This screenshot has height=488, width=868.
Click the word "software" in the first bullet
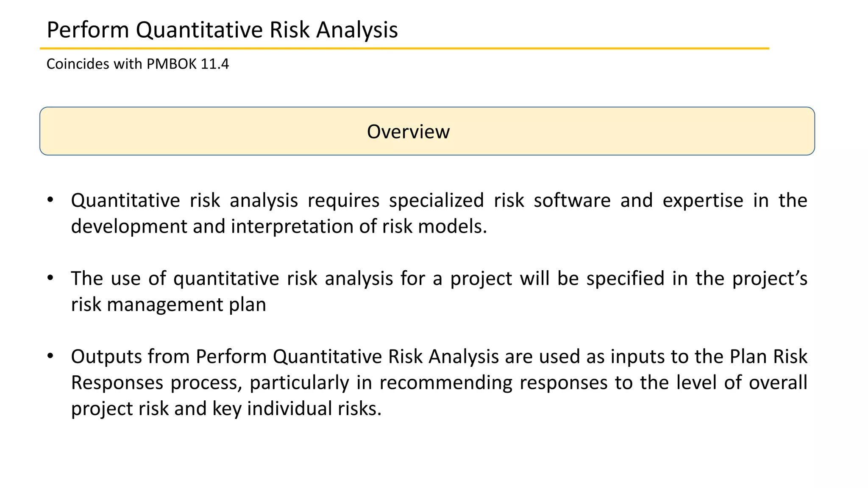coord(572,200)
